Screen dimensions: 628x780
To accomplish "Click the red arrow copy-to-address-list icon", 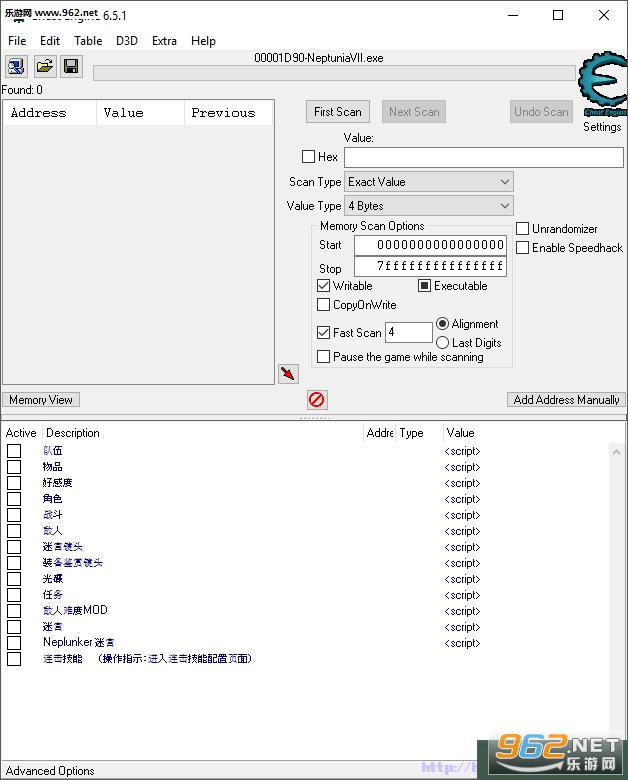I will [x=288, y=374].
